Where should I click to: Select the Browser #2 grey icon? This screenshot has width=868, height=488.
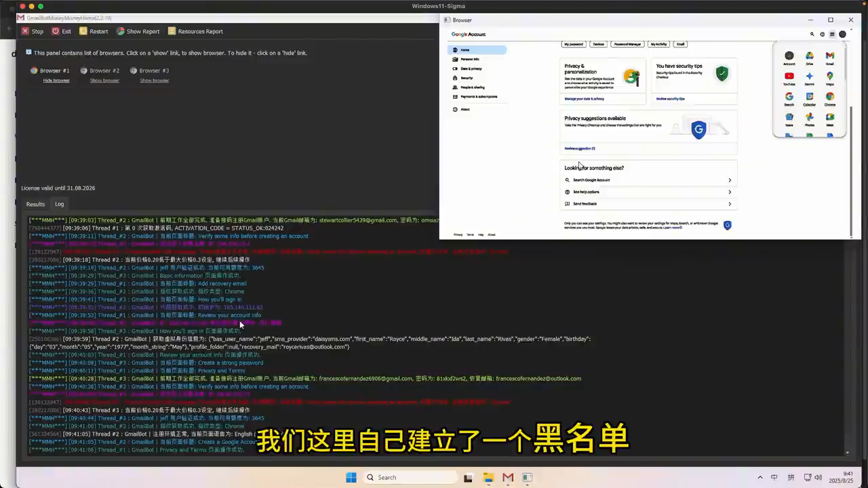84,70
